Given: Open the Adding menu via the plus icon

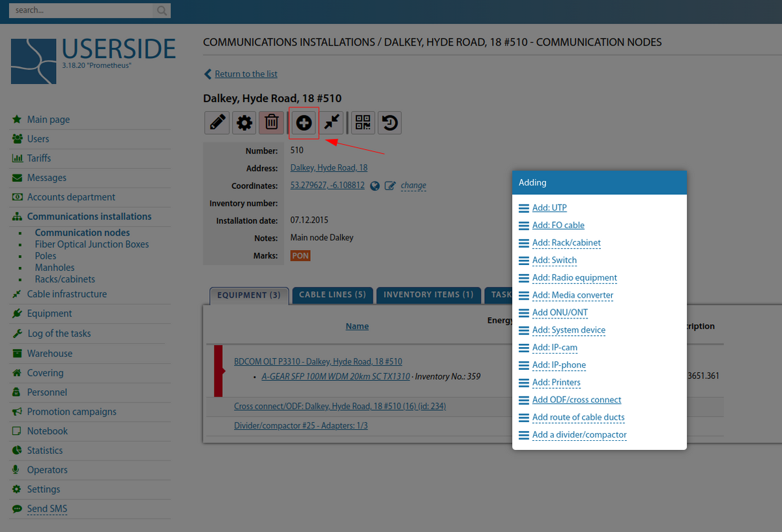Looking at the screenshot, I should coord(303,122).
